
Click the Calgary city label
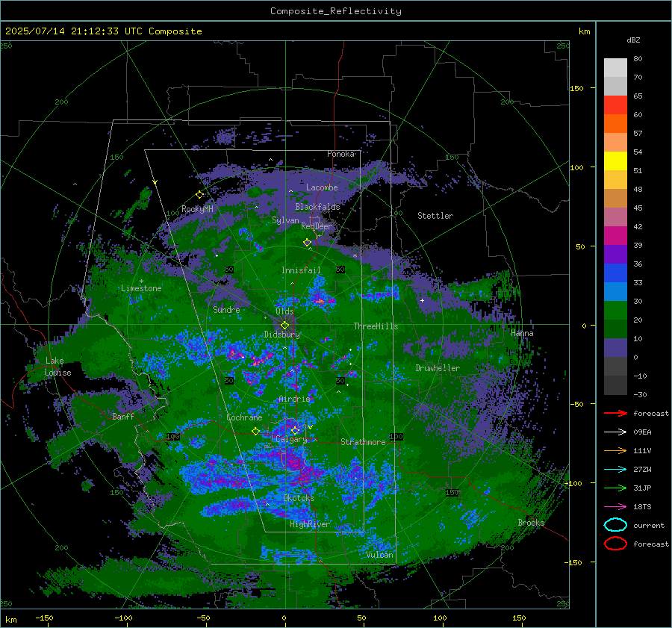click(291, 439)
